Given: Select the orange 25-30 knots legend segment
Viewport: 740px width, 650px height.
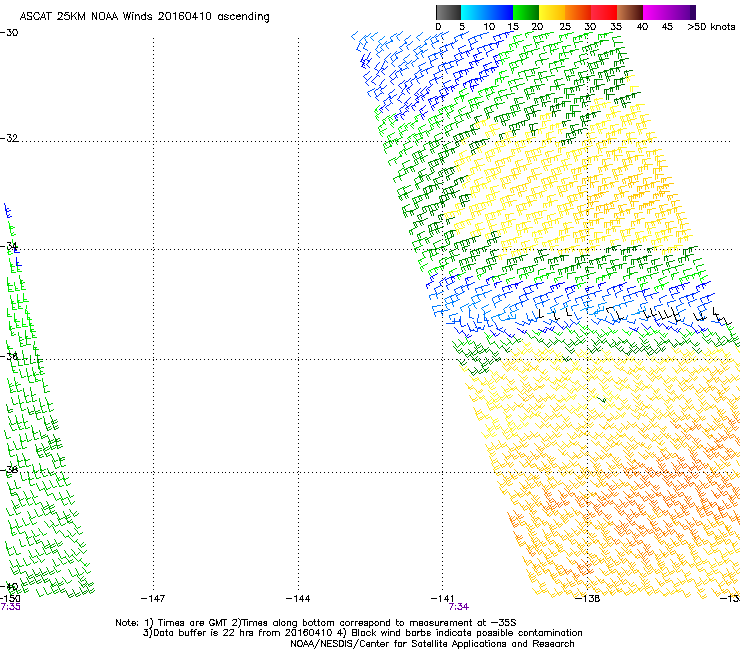Looking at the screenshot, I should click(578, 12).
